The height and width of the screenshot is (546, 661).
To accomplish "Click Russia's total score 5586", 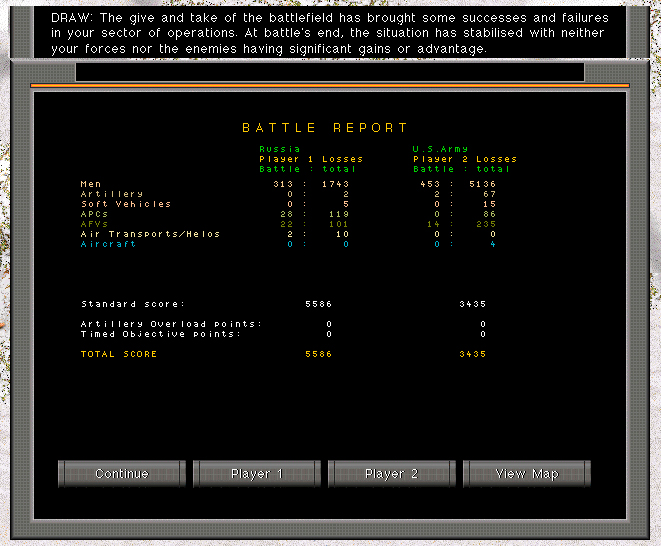I will 318,354.
